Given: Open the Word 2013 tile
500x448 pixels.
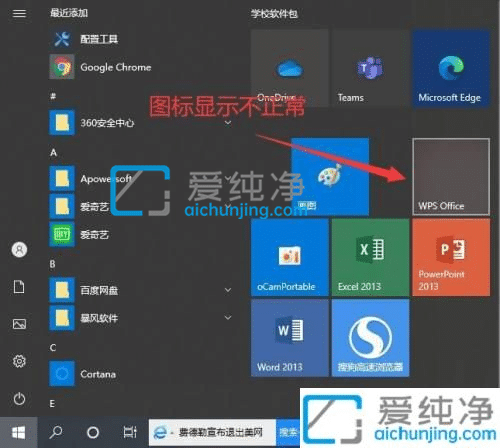Looking at the screenshot, I should pos(289,338).
